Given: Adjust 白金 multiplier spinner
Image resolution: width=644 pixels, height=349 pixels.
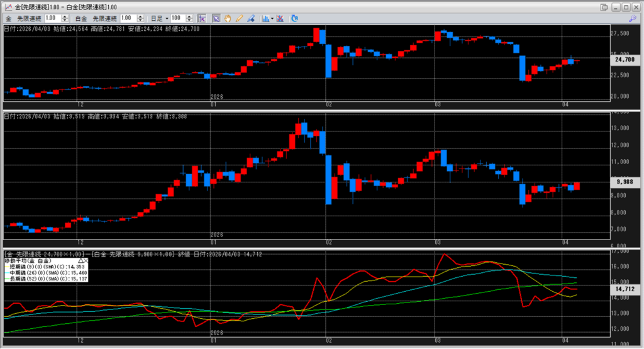Looking at the screenshot, I should [x=140, y=18].
